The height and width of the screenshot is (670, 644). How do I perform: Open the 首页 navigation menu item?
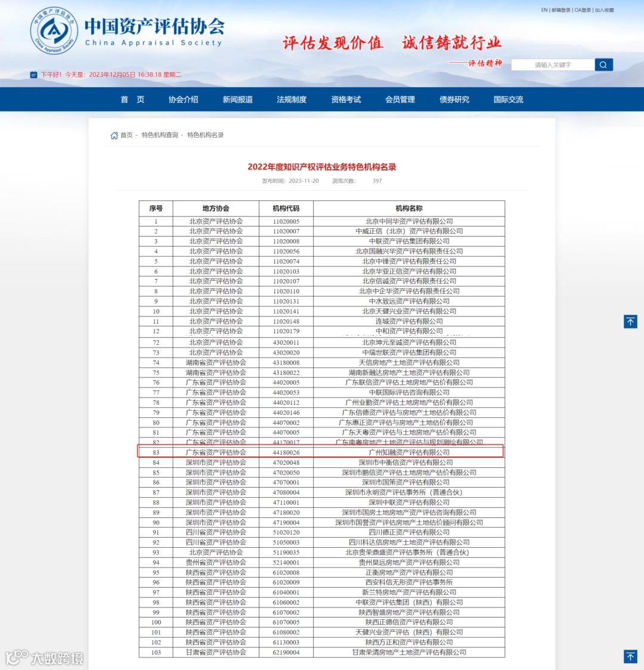132,100
